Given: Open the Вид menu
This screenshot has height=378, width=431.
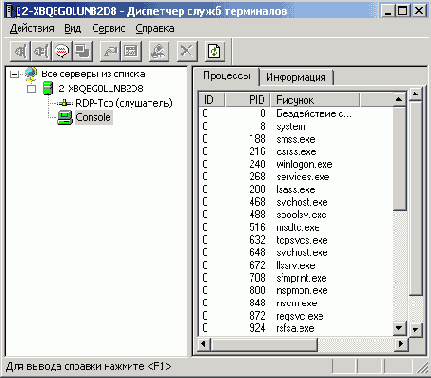Looking at the screenshot, I should pos(73,29).
